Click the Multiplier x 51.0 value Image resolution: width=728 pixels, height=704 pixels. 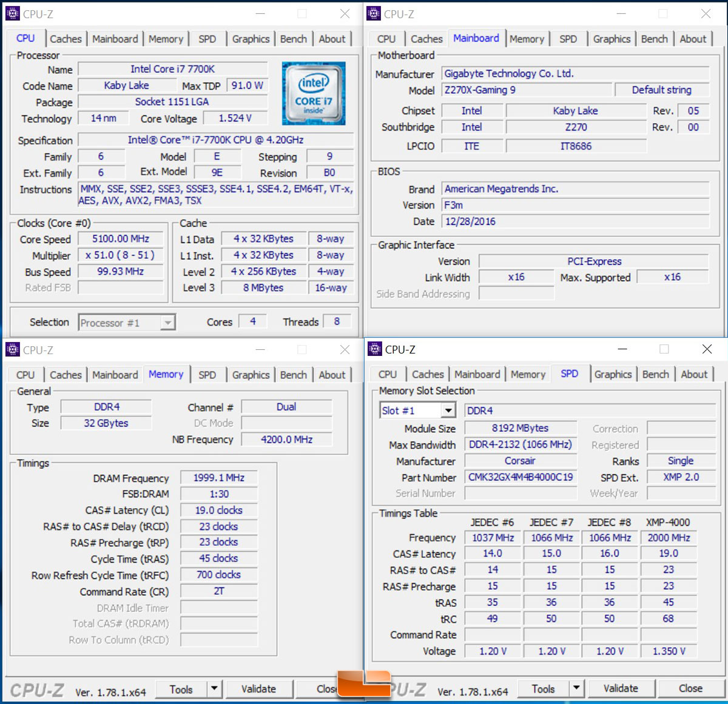(x=121, y=255)
